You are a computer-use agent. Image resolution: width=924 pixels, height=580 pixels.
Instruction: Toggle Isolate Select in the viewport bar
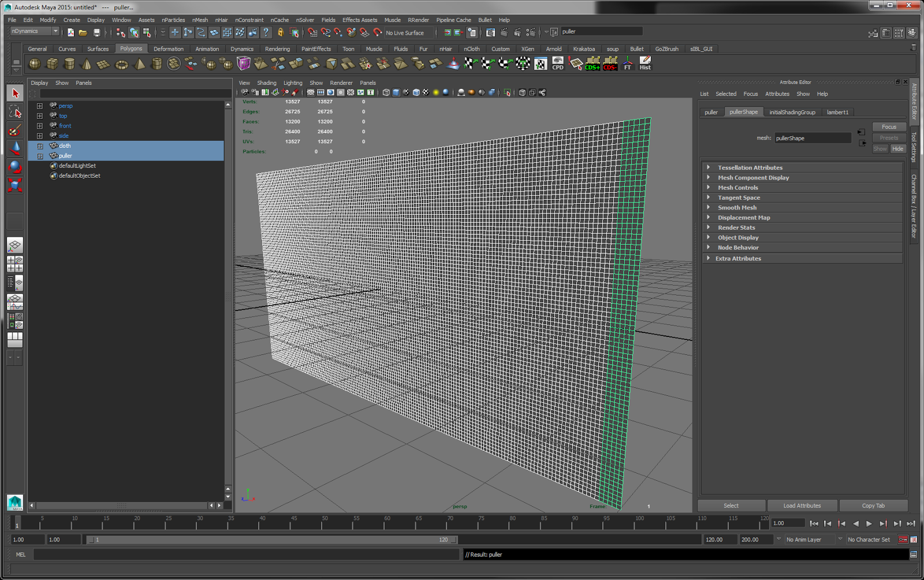coord(508,92)
